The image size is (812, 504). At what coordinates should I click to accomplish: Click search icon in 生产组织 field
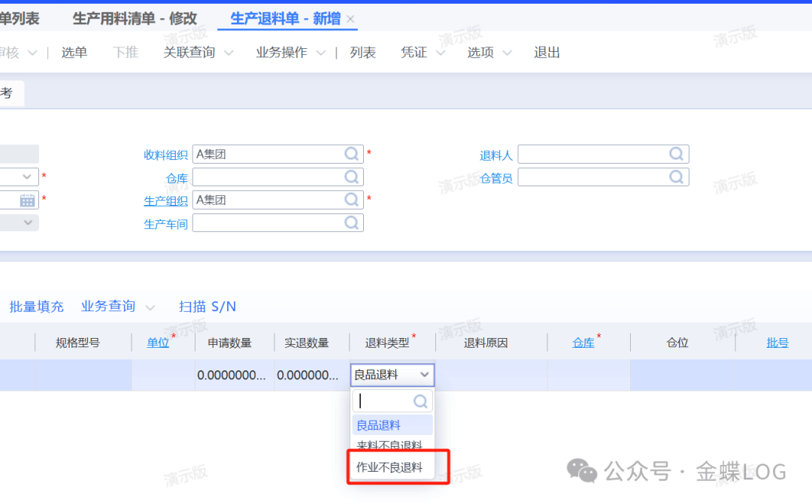coord(352,200)
